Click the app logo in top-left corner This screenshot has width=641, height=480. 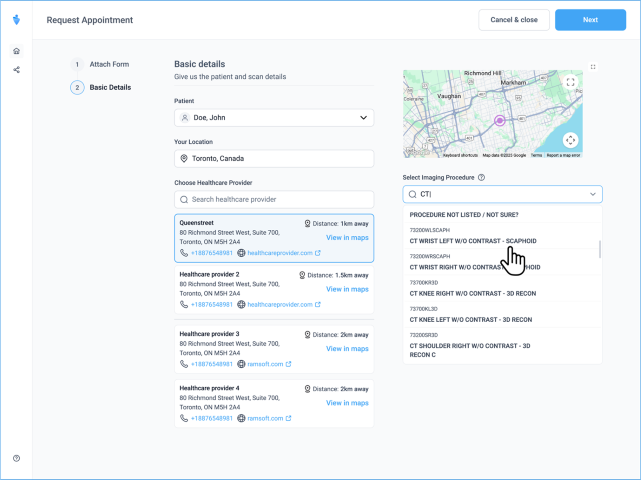click(x=16, y=20)
